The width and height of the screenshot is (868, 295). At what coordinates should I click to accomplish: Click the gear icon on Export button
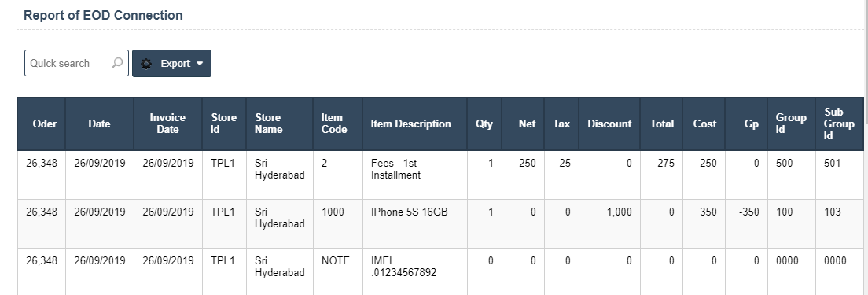pos(146,64)
